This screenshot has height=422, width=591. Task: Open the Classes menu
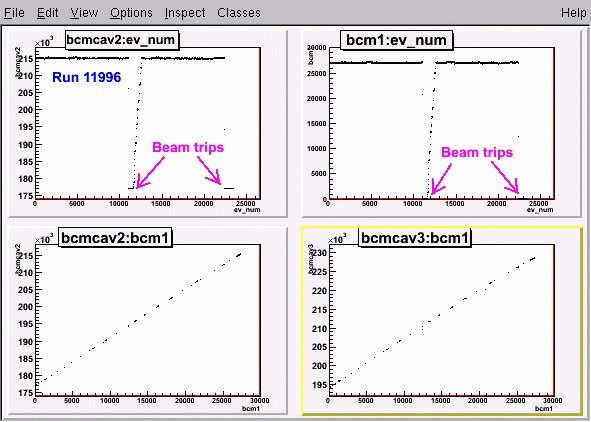click(x=239, y=13)
